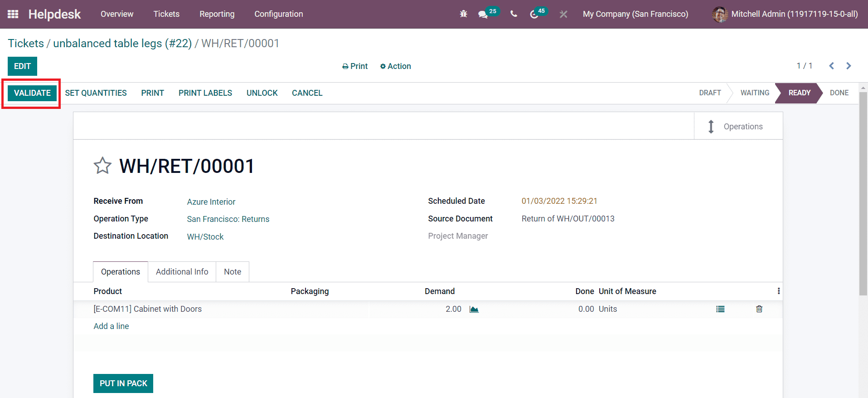Sort by Packaging column header
The width and height of the screenshot is (868, 398).
(310, 291)
